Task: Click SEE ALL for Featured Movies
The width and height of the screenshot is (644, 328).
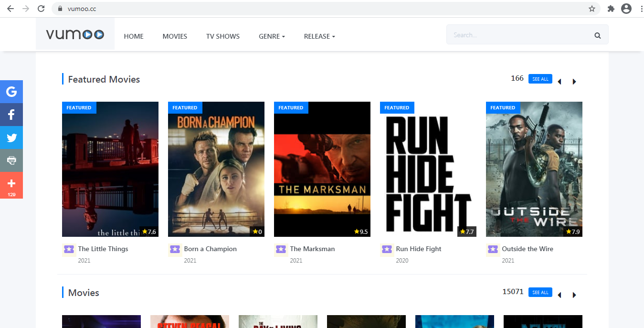Action: click(540, 79)
